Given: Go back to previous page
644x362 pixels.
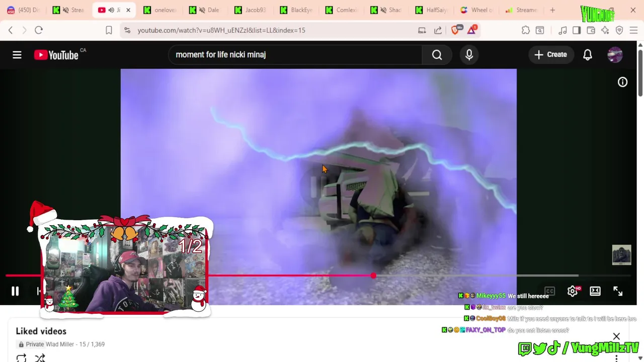Looking at the screenshot, I should [11, 30].
